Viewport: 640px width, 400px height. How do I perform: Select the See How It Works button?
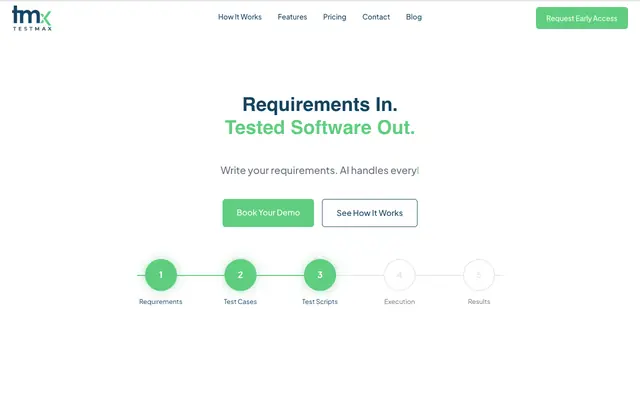pyautogui.click(x=369, y=213)
